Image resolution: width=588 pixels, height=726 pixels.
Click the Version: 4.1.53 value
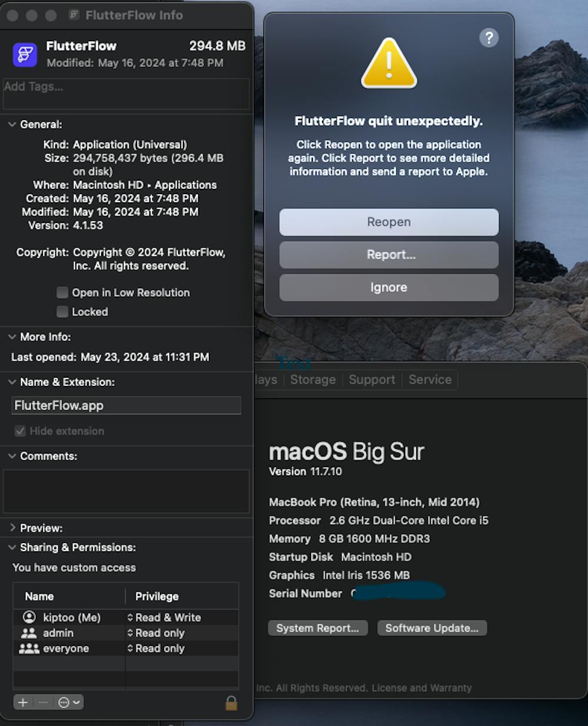tap(88, 225)
